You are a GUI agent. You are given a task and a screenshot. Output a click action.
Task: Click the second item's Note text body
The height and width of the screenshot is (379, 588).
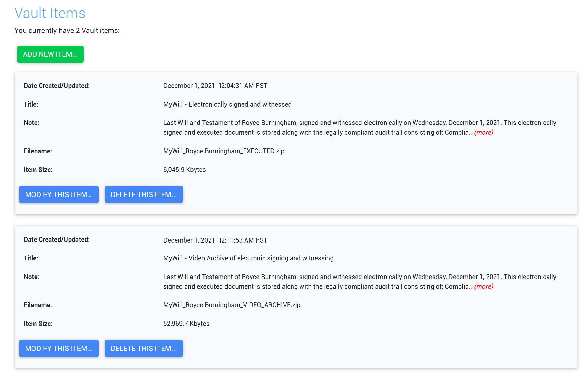[x=360, y=282]
